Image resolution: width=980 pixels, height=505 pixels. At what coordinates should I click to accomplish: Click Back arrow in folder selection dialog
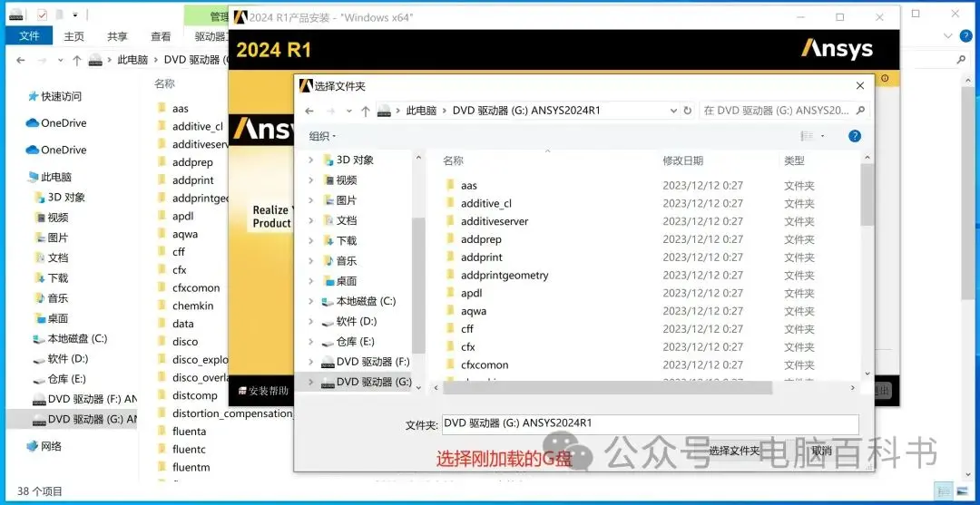pyautogui.click(x=309, y=111)
